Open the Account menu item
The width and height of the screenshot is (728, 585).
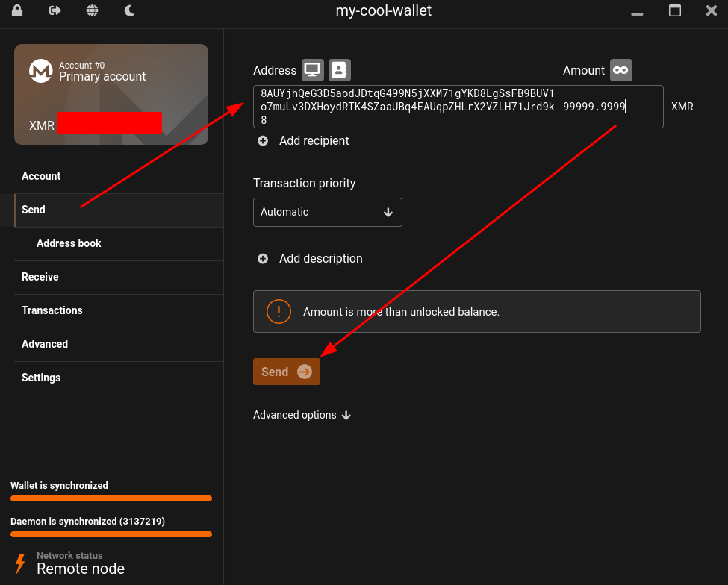tap(119, 176)
